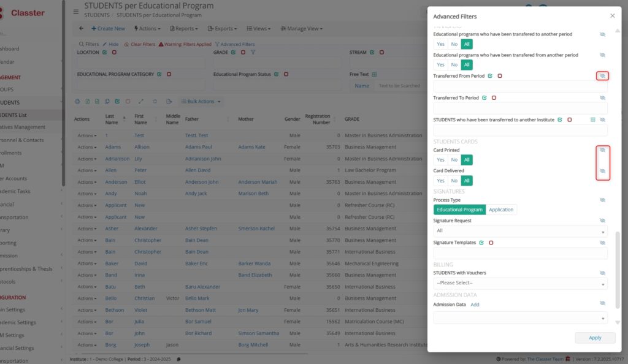Click the Transferred From Period input field

(x=520, y=86)
